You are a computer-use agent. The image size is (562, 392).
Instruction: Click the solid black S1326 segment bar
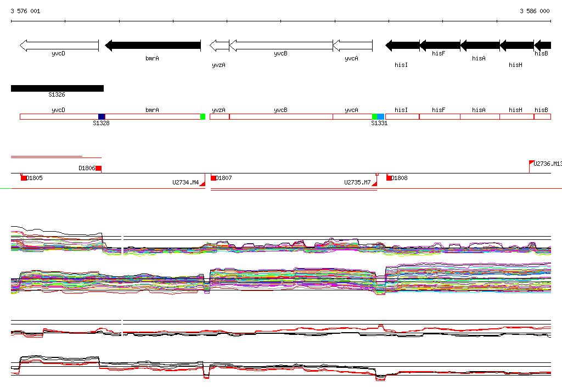[57, 88]
